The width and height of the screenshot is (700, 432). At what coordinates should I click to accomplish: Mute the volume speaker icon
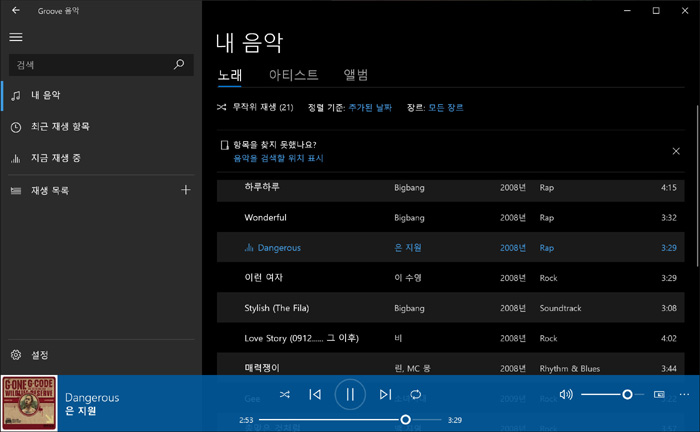pyautogui.click(x=566, y=395)
